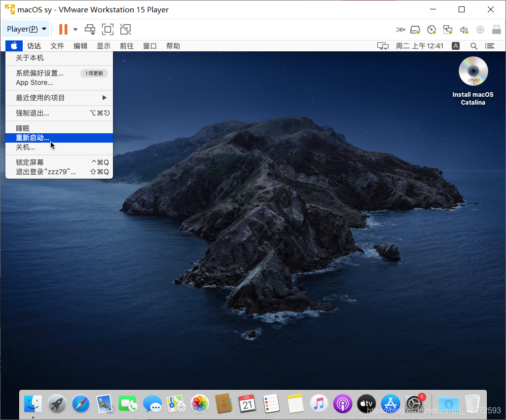Toggle the VM sound card device
506x420 pixels.
point(464,30)
